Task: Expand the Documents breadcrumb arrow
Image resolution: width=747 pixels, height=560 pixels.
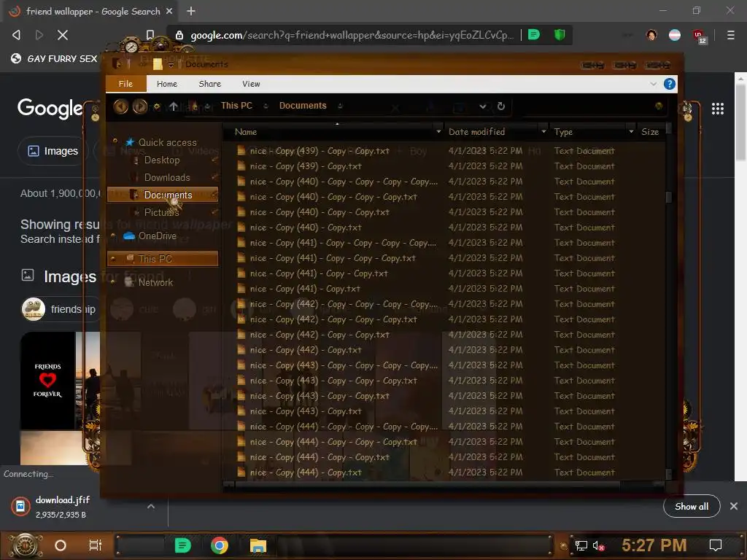Action: tap(340, 106)
